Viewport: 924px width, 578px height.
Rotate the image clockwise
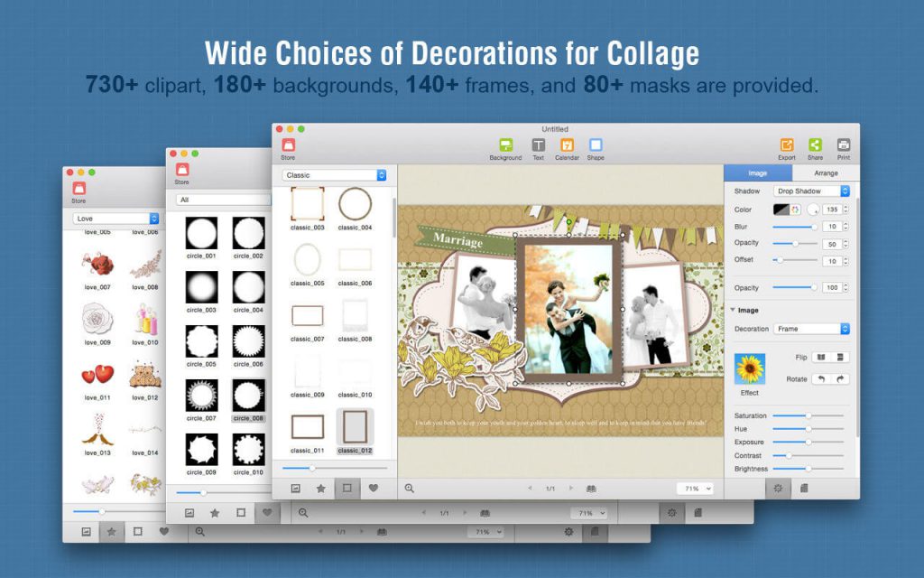click(x=840, y=379)
